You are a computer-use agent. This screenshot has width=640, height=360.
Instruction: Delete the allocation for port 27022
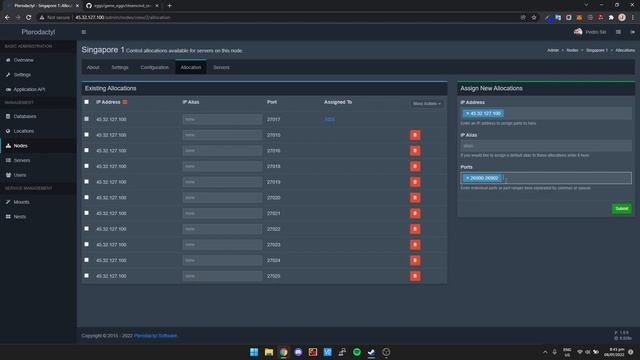tap(415, 229)
